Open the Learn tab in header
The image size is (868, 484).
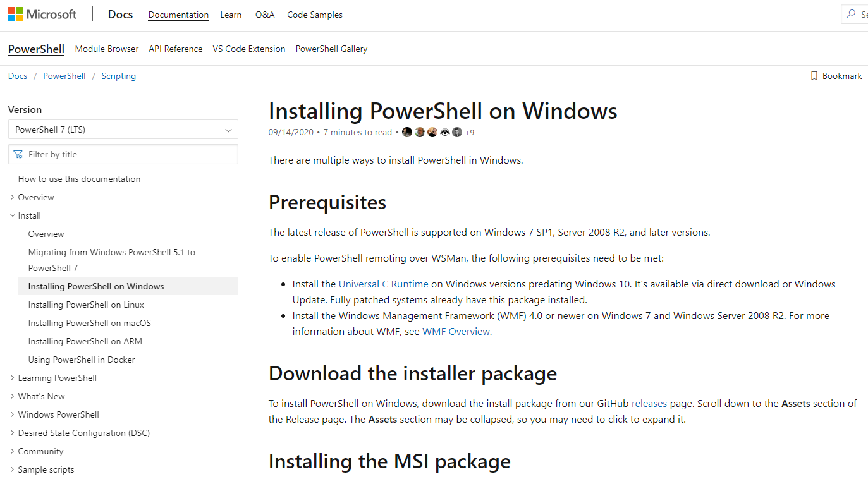click(231, 15)
